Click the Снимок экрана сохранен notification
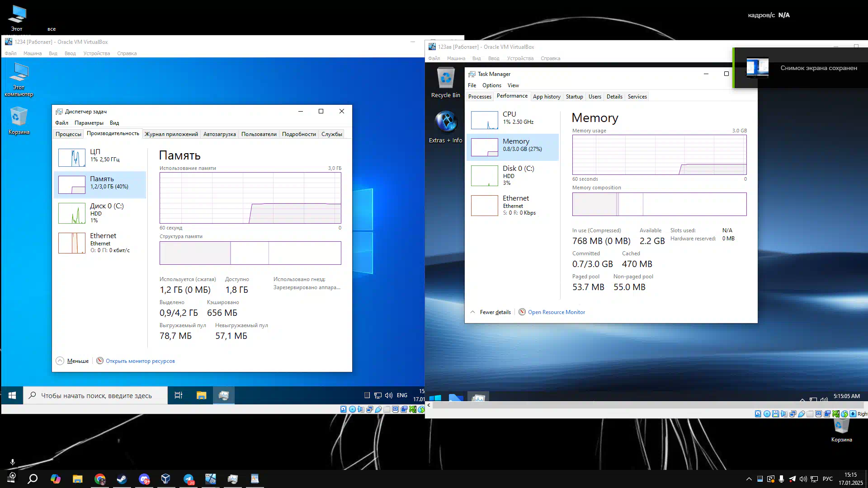 tap(801, 68)
